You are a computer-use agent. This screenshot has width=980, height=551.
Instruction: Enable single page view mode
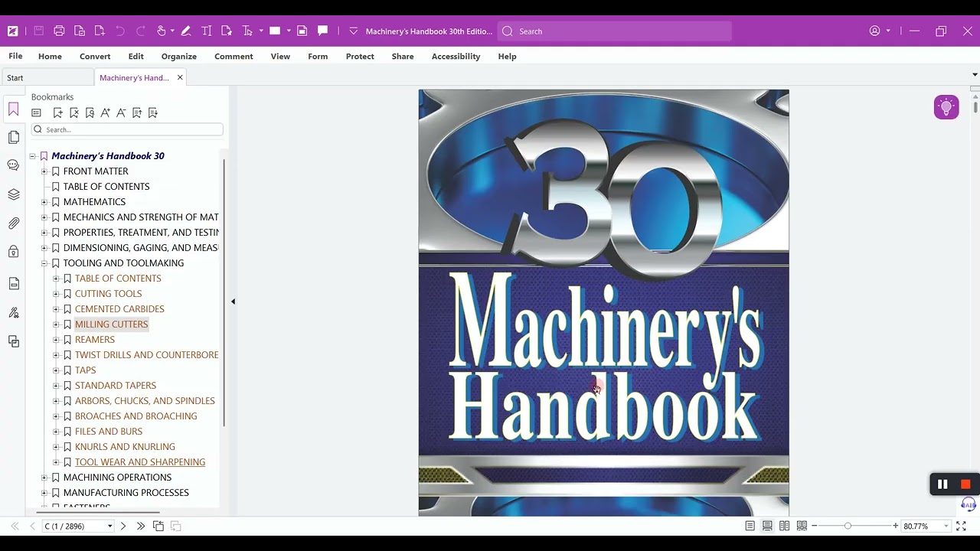[750, 527]
